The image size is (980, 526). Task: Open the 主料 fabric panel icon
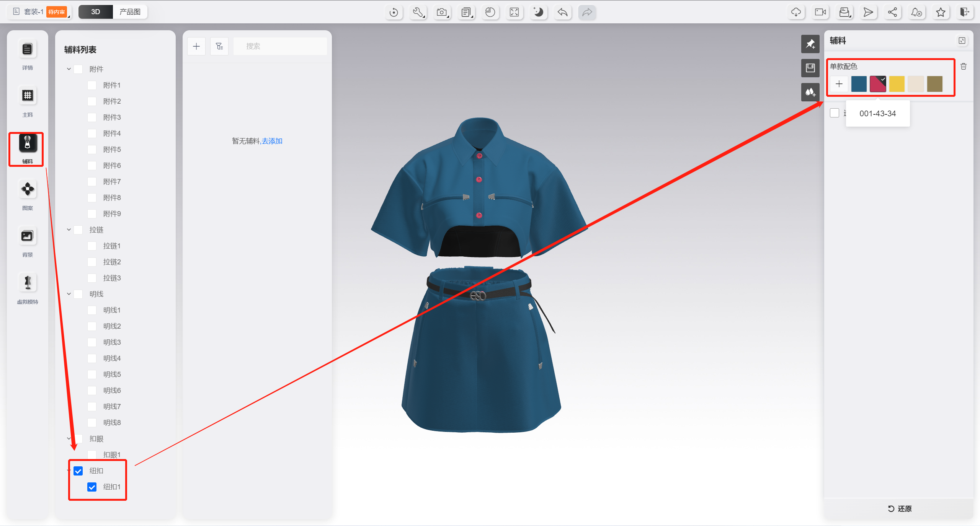[x=27, y=96]
